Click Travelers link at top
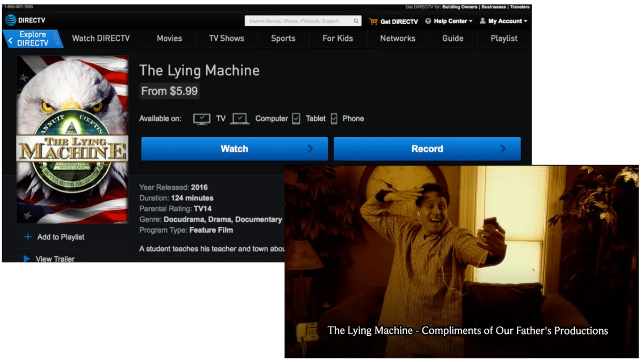 519,7
